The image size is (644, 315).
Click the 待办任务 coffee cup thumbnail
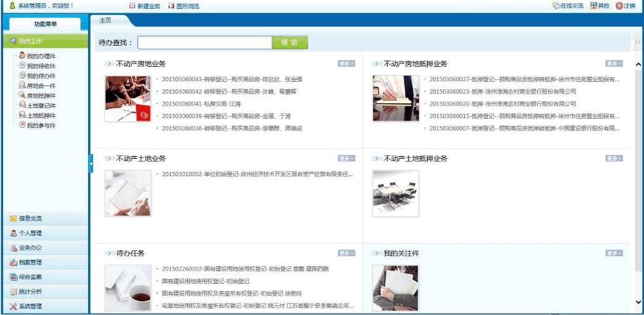(x=128, y=287)
